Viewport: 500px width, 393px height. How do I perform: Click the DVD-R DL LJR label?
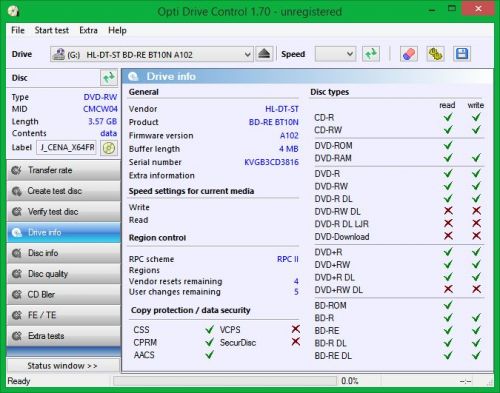coord(341,224)
